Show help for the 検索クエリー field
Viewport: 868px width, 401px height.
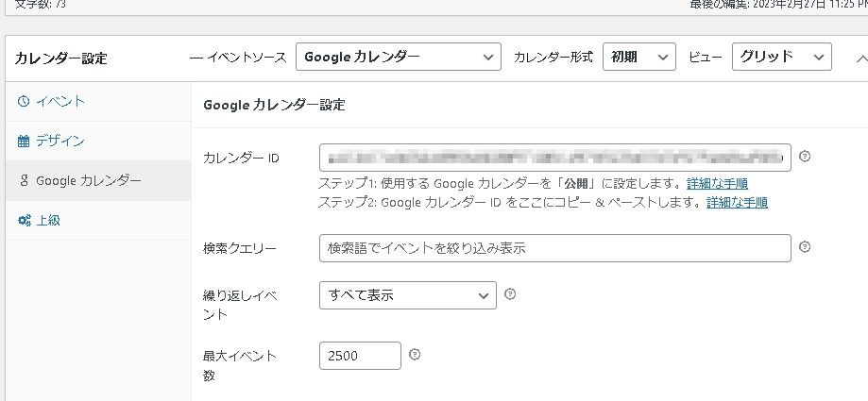click(x=805, y=247)
